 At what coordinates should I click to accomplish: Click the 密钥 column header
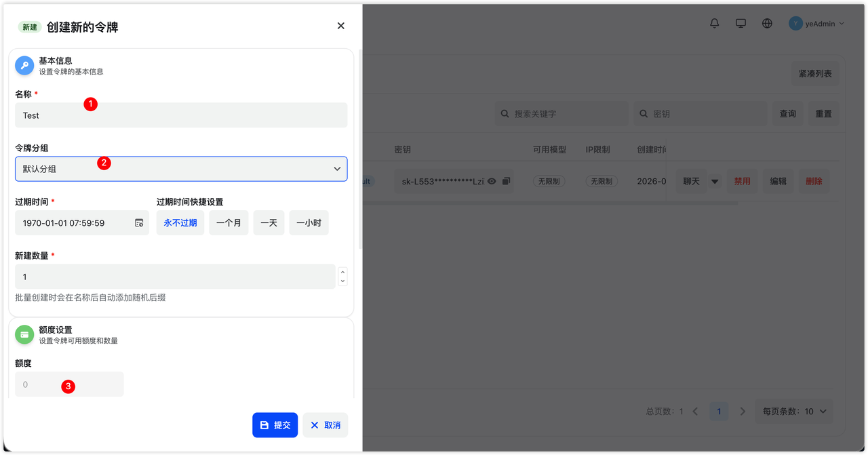click(403, 149)
